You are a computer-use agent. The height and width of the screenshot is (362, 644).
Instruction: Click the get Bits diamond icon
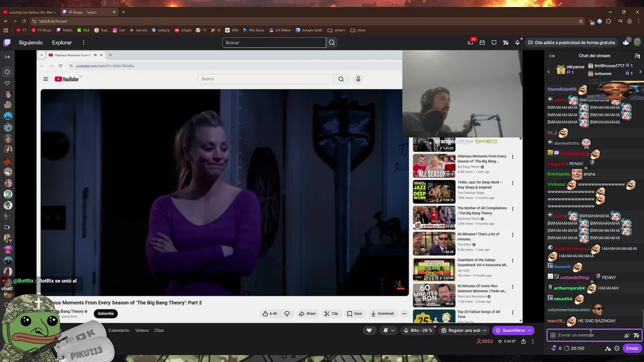(x=517, y=42)
